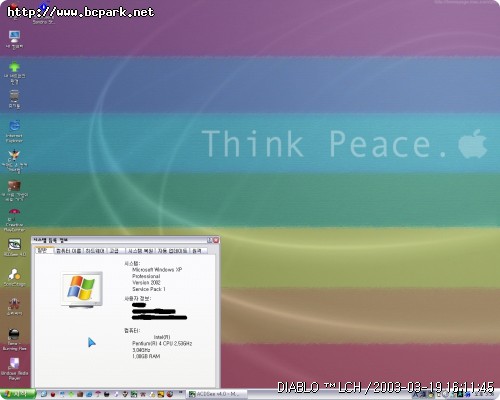Open Creative PlayCenter desktop shortcut

[14, 220]
